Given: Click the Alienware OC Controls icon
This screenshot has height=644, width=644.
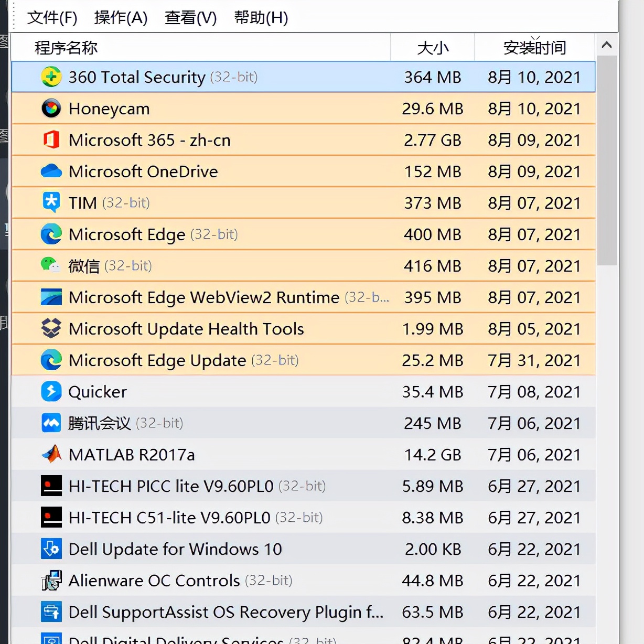Looking at the screenshot, I should click(x=51, y=581).
